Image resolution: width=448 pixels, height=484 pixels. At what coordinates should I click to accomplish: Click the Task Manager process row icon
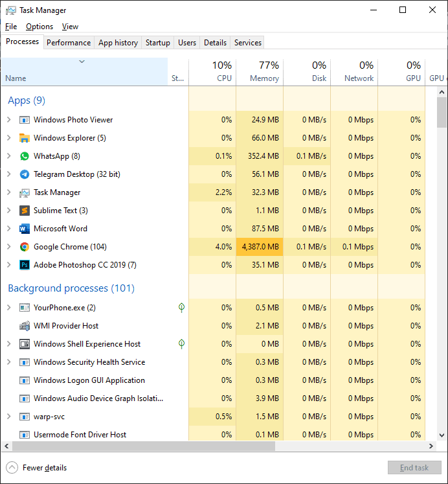[x=25, y=192]
